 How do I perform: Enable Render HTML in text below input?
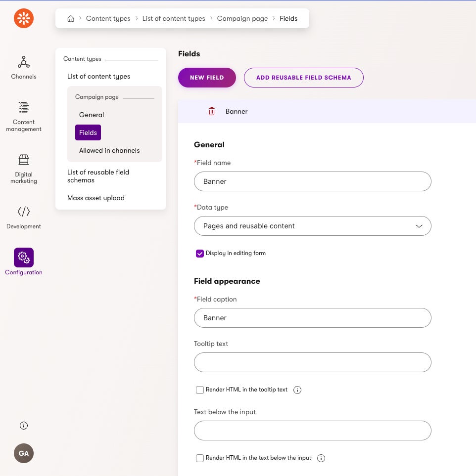pos(200,458)
